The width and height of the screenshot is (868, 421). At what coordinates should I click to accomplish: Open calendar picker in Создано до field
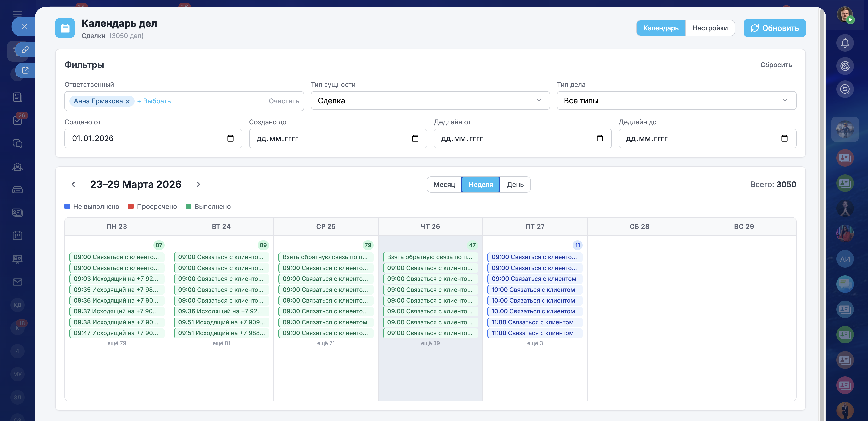[x=415, y=138]
